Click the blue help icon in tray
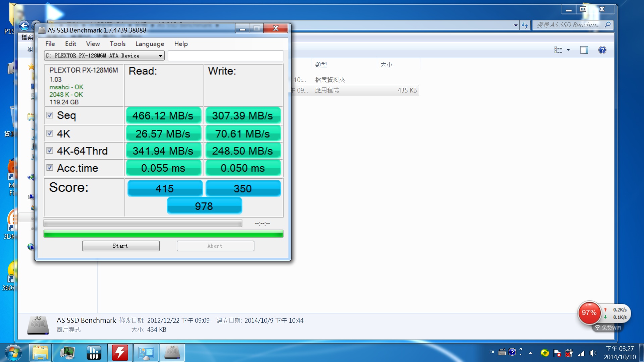 pos(512,352)
